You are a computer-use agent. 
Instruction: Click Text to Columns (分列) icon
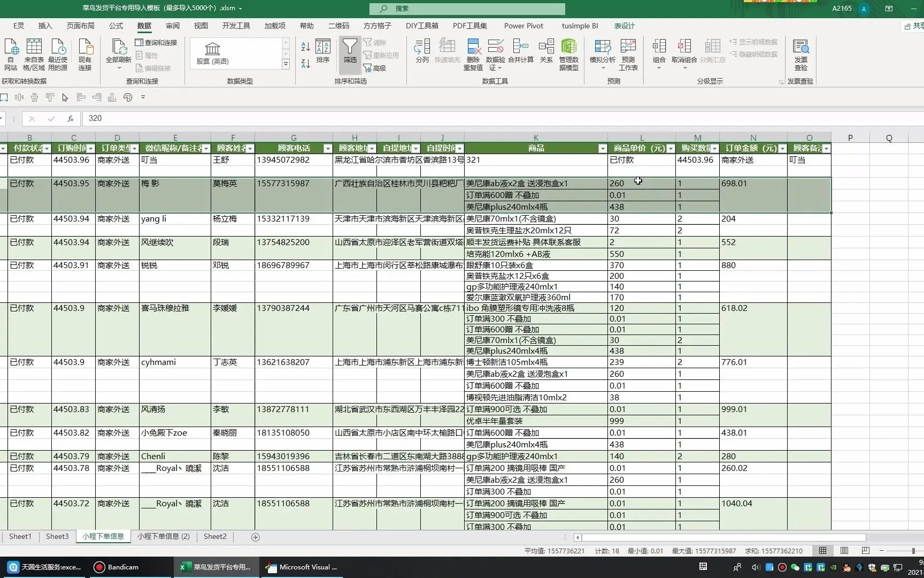[x=422, y=51]
